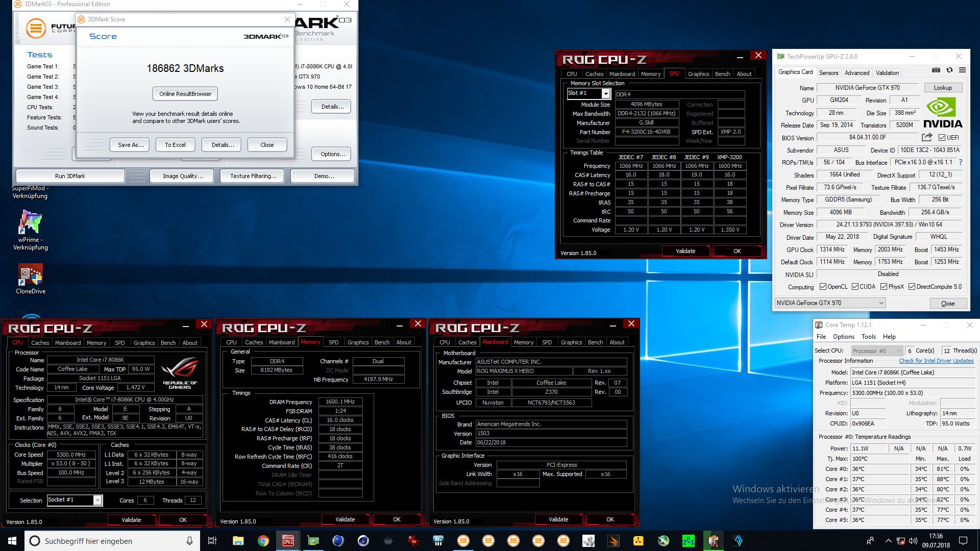Click ROG CPU-Z taskbar icon

288,541
